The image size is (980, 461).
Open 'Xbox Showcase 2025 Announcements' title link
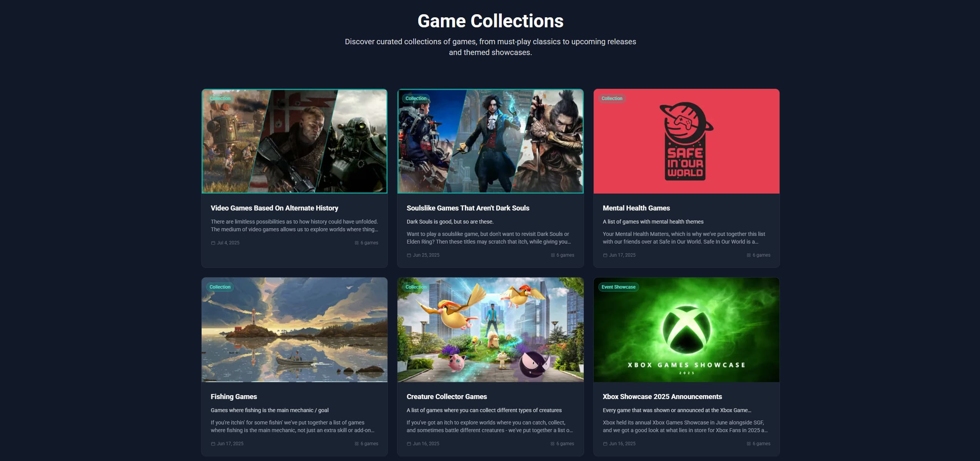tap(662, 397)
